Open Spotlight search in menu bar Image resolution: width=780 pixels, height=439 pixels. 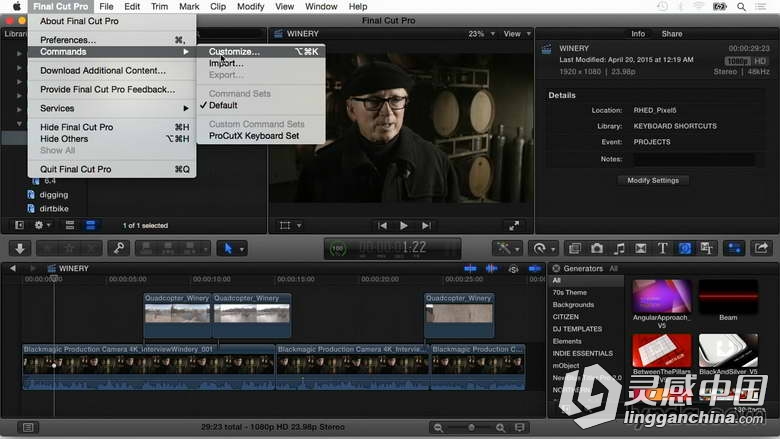pos(741,6)
